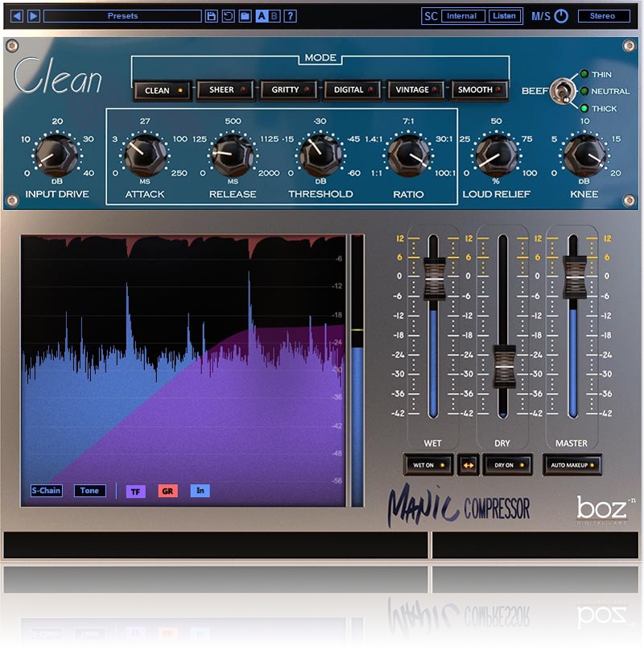The image size is (644, 667).
Task: Click the S-Chain display button
Action: coord(46,491)
